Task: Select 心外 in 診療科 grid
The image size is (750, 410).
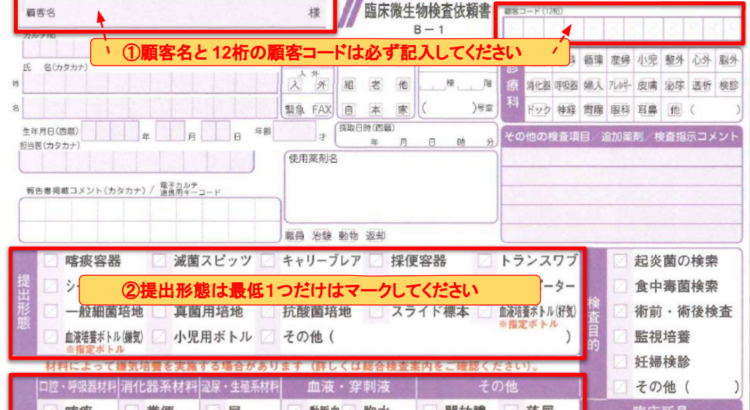Action: tap(702, 60)
